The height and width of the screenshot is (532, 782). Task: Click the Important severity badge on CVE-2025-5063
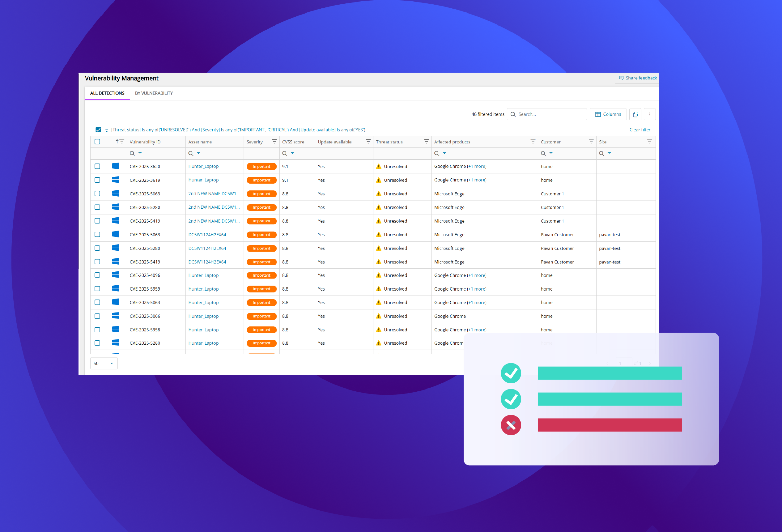tap(261, 194)
